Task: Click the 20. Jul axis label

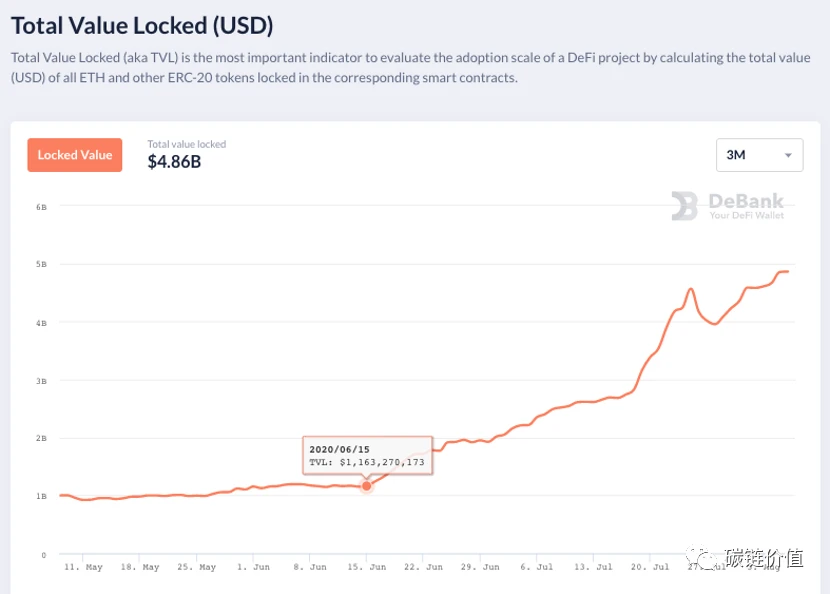Action: 649,567
